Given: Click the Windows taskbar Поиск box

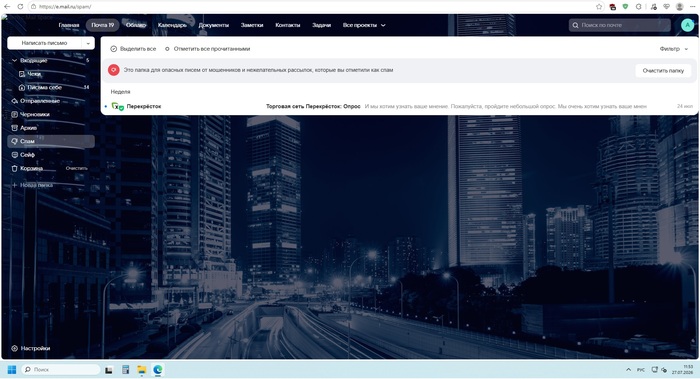Looking at the screenshot, I should [x=61, y=369].
